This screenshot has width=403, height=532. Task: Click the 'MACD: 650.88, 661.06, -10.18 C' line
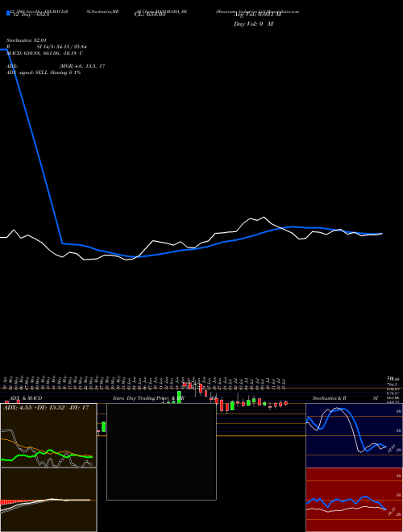(44, 53)
